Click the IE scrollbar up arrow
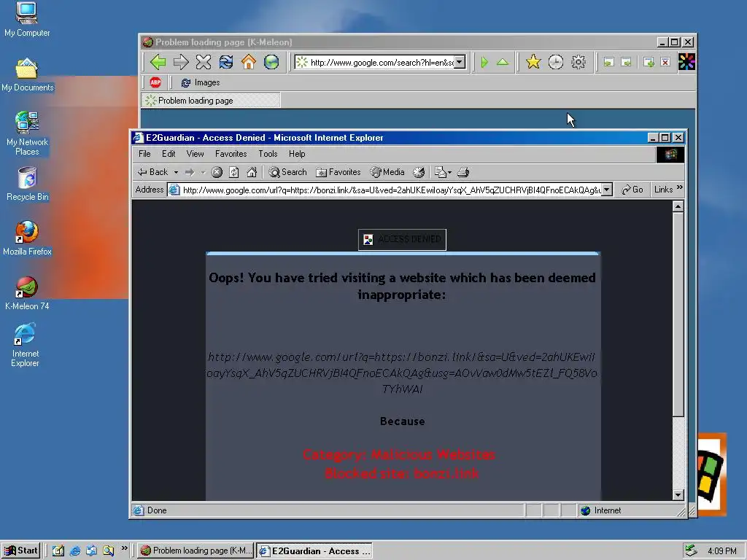This screenshot has height=560, width=747. [x=678, y=206]
